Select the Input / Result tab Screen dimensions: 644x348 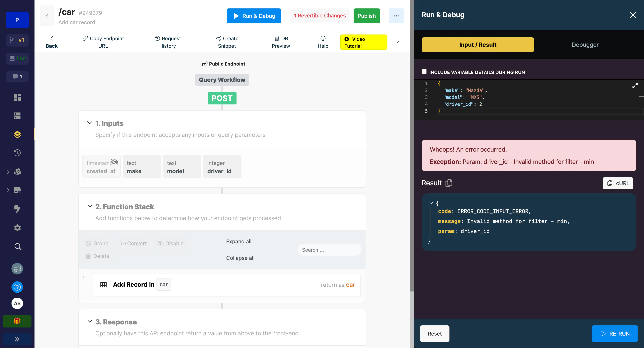pyautogui.click(x=478, y=45)
